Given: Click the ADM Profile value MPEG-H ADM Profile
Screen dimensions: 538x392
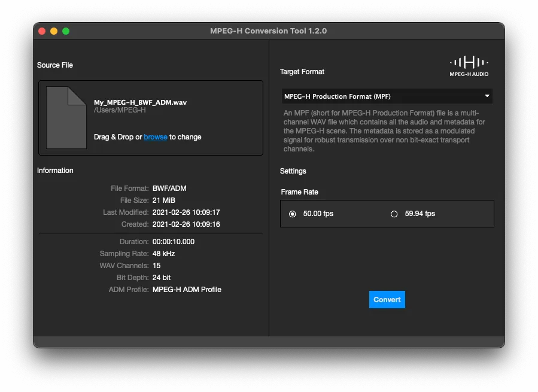Looking at the screenshot, I should (x=187, y=290).
